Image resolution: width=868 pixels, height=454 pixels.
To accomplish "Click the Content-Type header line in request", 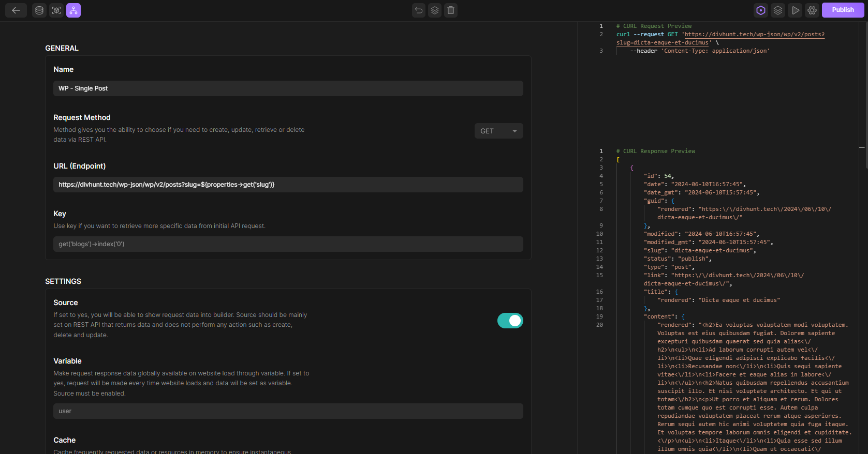I will click(x=700, y=51).
